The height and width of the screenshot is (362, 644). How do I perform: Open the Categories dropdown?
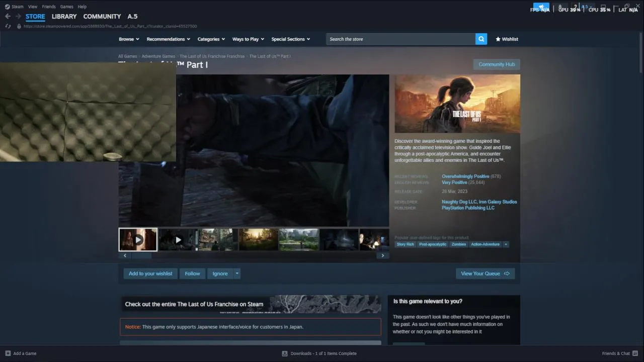click(x=211, y=39)
